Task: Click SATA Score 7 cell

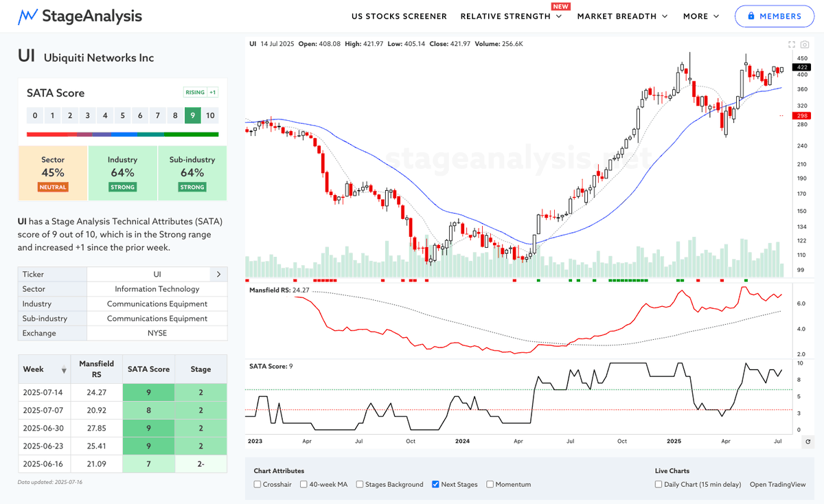Action: (148, 464)
